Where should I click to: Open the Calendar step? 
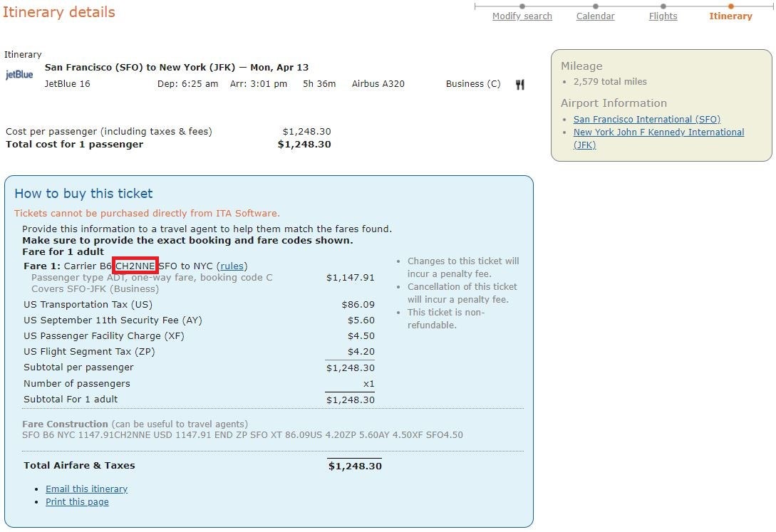[596, 16]
